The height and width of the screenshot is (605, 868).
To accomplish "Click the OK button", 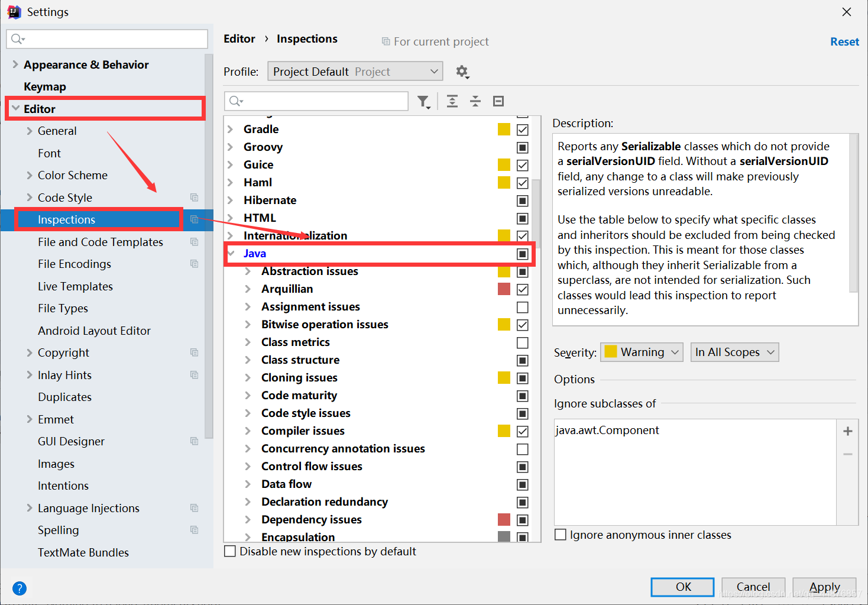I will pos(683,587).
